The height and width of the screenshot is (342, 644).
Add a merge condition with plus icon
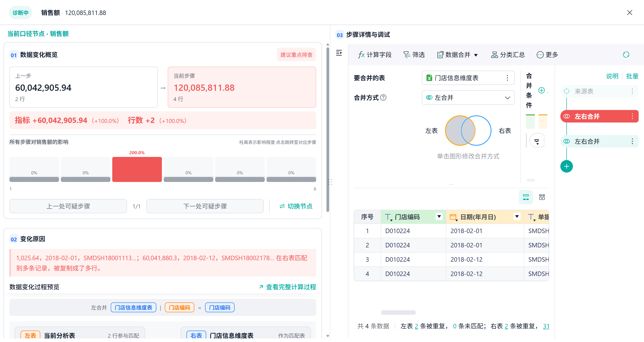point(541,91)
